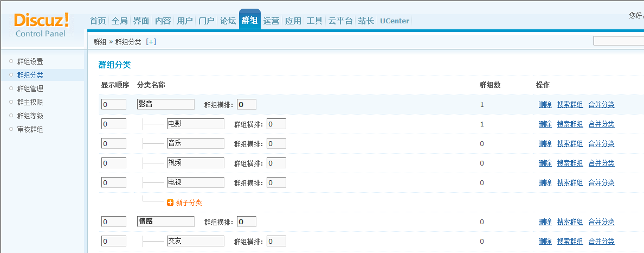The height and width of the screenshot is (253, 644).
Task: Select 群组设置 in the sidebar
Action: click(30, 61)
